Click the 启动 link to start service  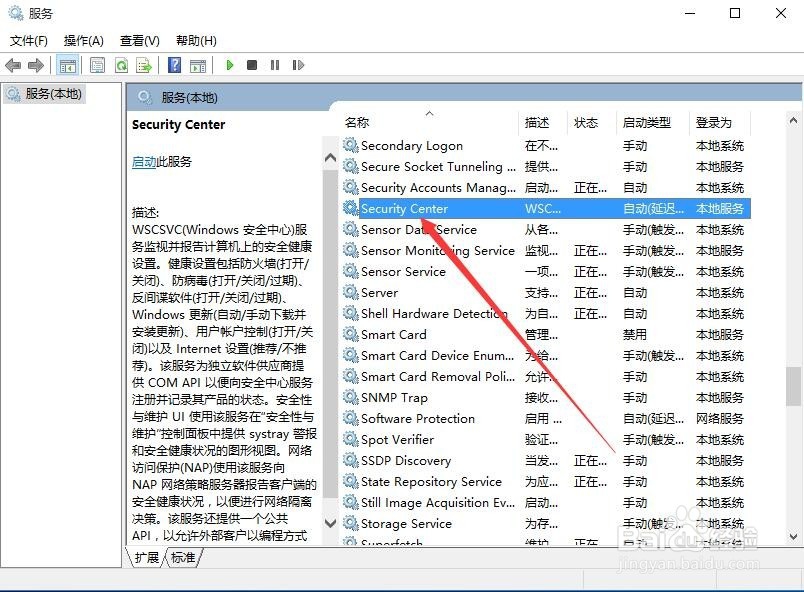click(144, 162)
